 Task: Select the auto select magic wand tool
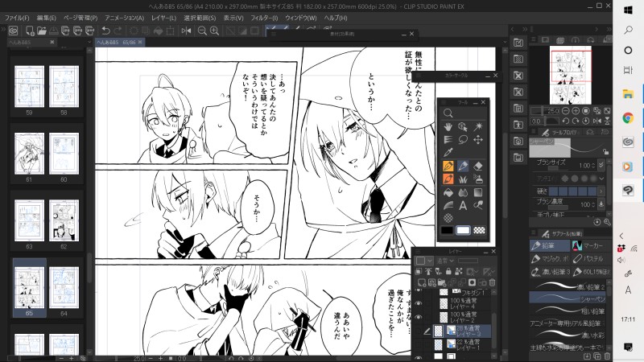point(478,126)
